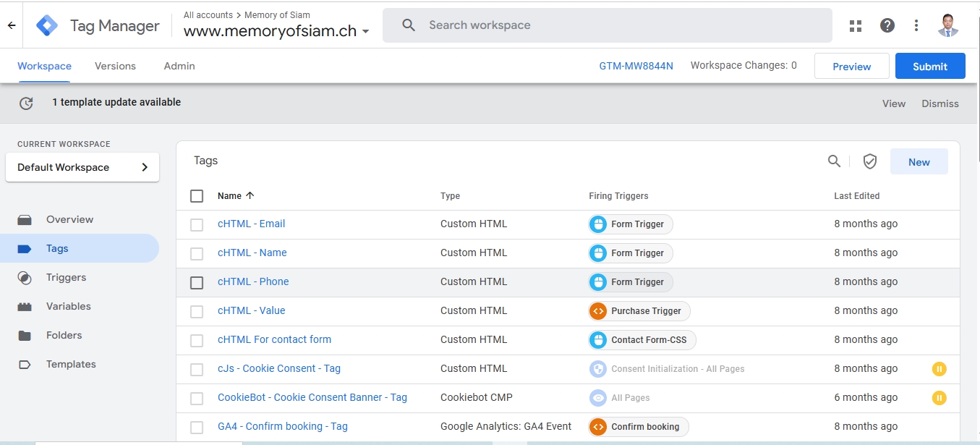Screen dimensions: 980x445
Task: Click the Purchase Trigger chip
Action: click(639, 311)
